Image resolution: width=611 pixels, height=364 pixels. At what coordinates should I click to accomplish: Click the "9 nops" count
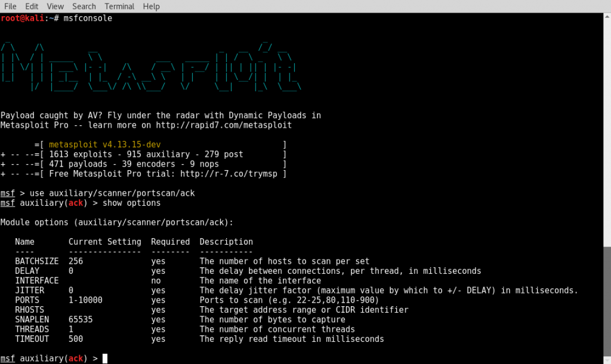click(x=204, y=164)
